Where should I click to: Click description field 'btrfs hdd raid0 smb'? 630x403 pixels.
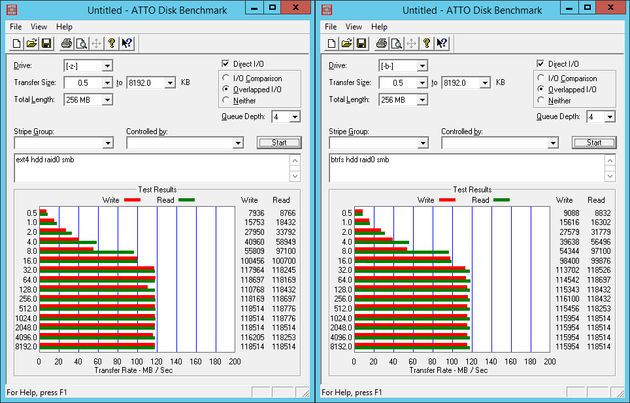tap(466, 168)
